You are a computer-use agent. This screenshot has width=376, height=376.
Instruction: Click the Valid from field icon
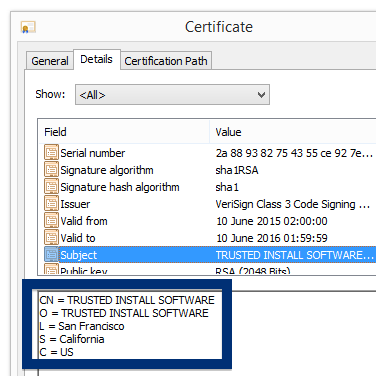51,221
